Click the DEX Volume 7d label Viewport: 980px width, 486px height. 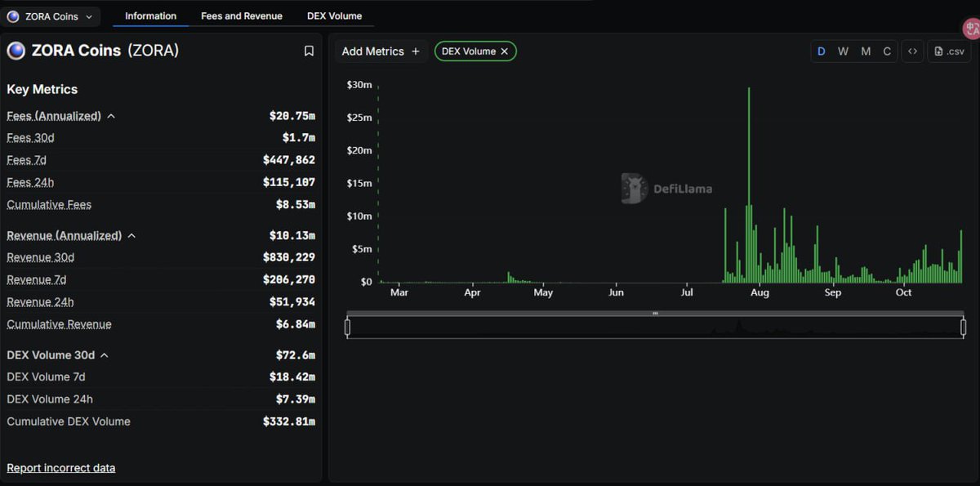(x=46, y=377)
